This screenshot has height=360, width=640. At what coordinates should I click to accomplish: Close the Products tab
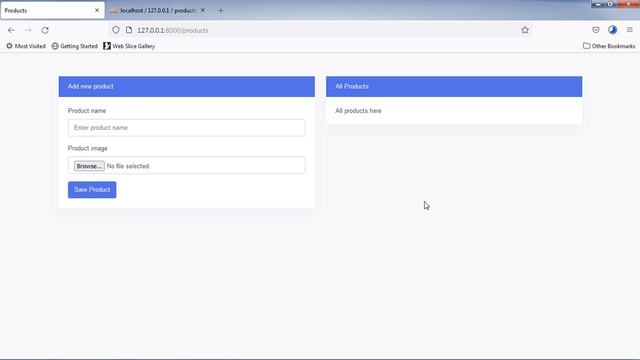pos(97,10)
